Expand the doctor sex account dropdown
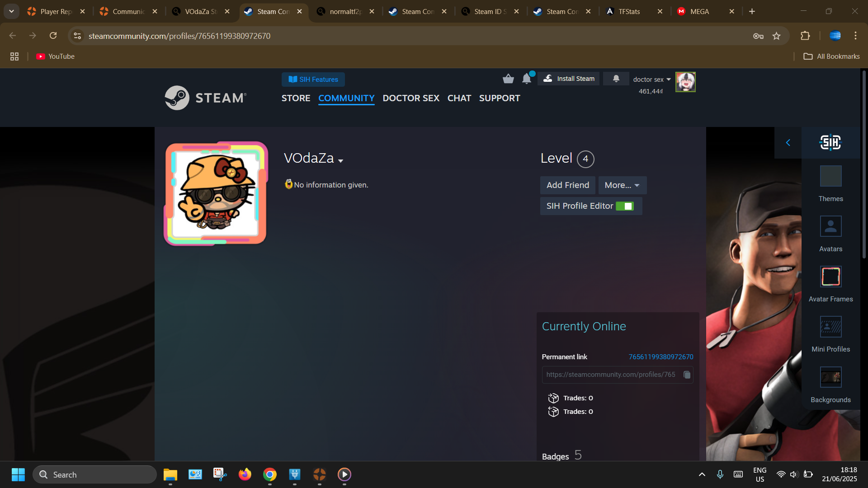This screenshot has height=488, width=868. [652, 80]
